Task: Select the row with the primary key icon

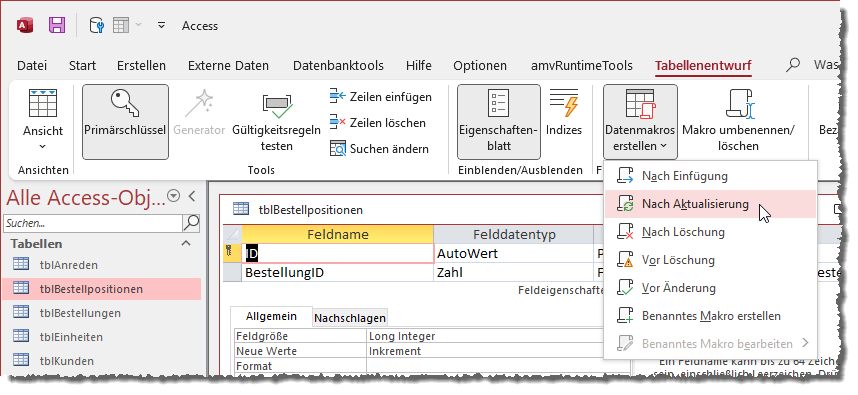Action: [232, 253]
